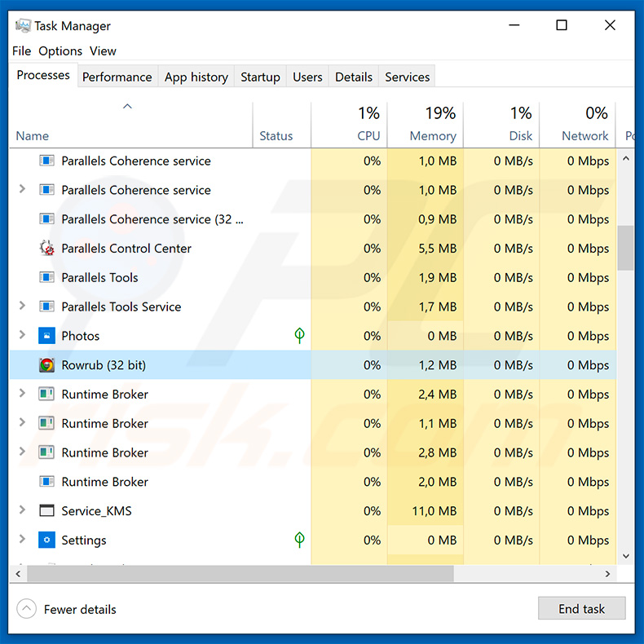Screen dimensions: 644x644
Task: Select the Service_KMS process name
Action: 96,510
